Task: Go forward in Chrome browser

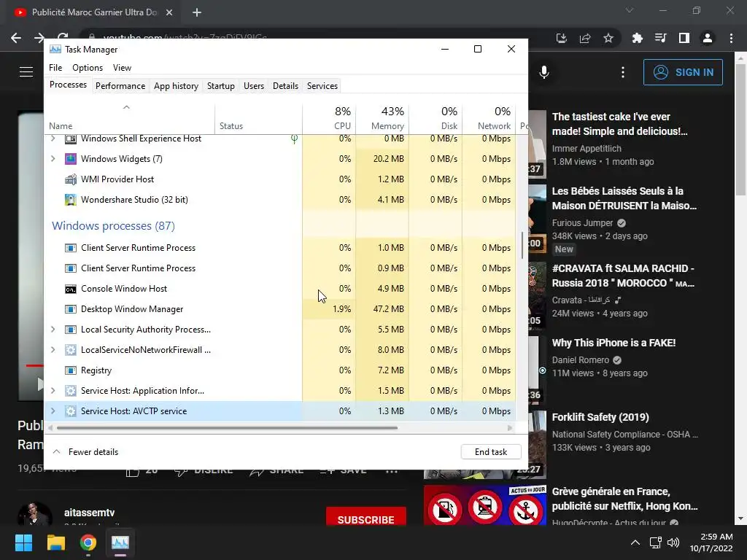Action: point(39,38)
